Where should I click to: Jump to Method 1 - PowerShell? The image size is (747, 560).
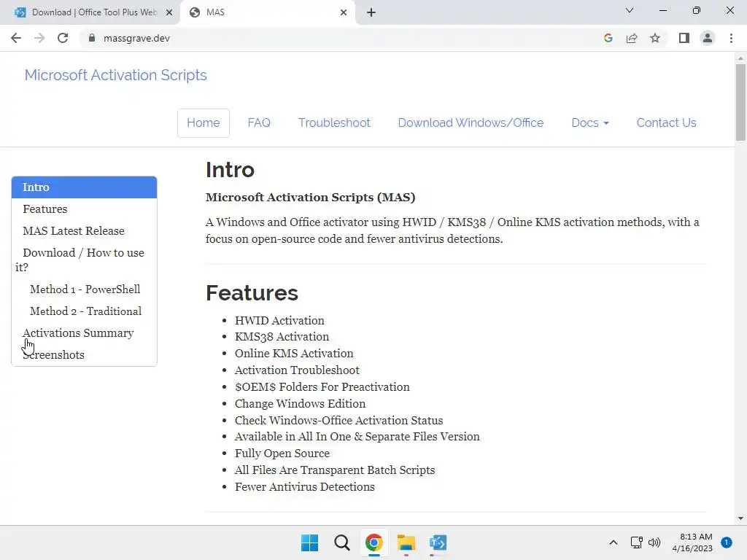(x=85, y=289)
